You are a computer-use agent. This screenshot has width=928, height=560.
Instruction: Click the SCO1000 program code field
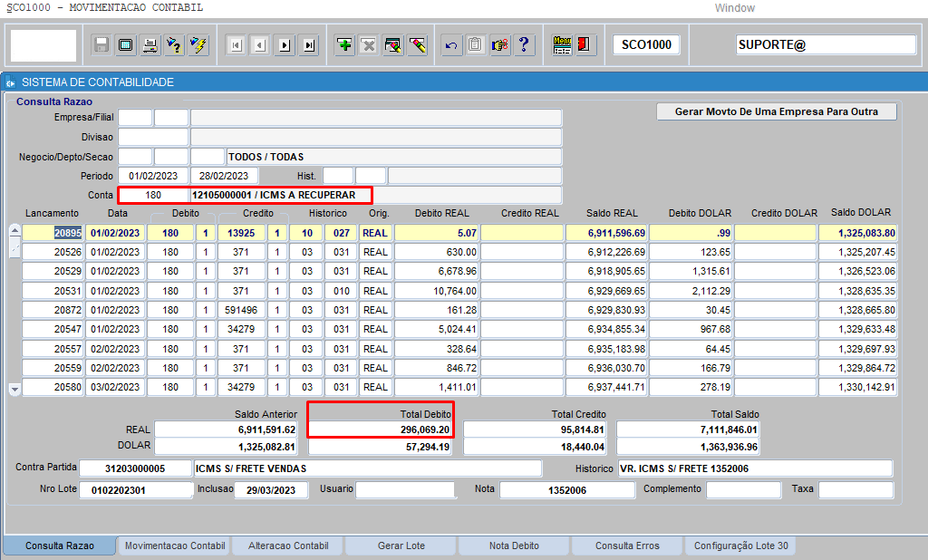tap(646, 45)
